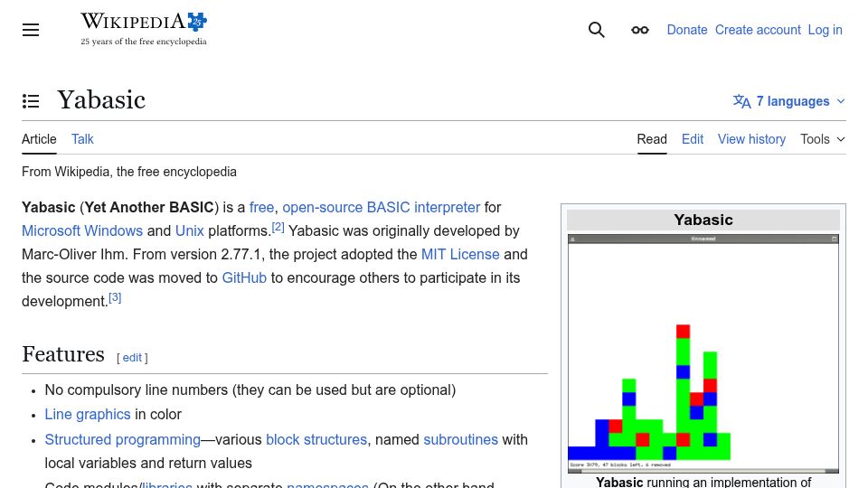The width and height of the screenshot is (868, 488).
Task: Open the interpreter link
Action: [448, 208]
